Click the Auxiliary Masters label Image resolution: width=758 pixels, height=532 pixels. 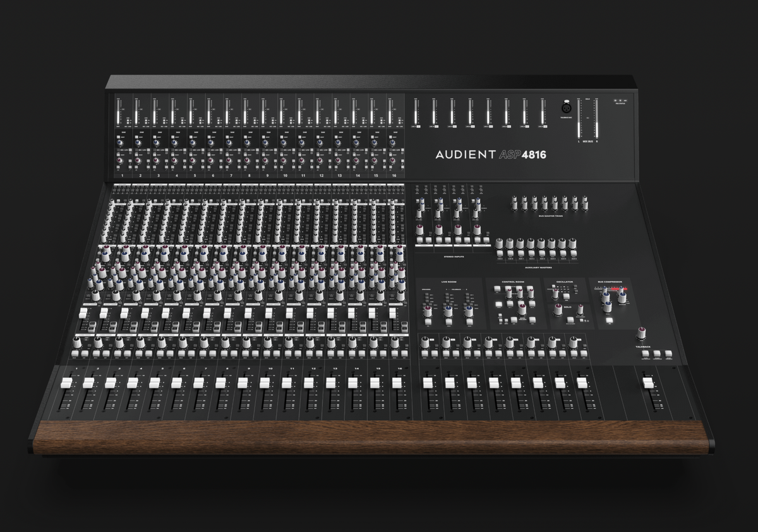[538, 267]
